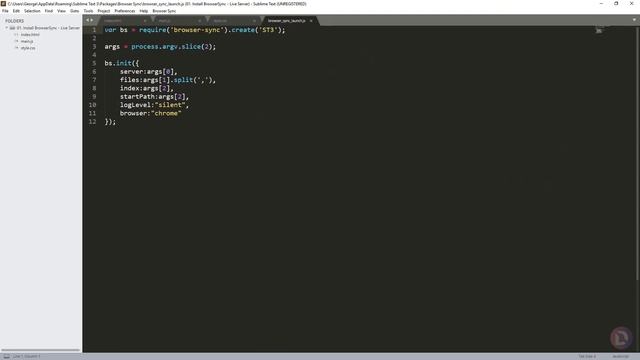Open the Selection menu
This screenshot has height=360, width=640.
32,11
